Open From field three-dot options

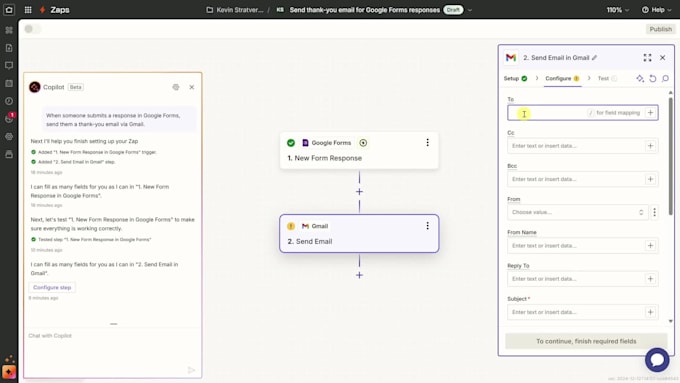[x=654, y=212]
